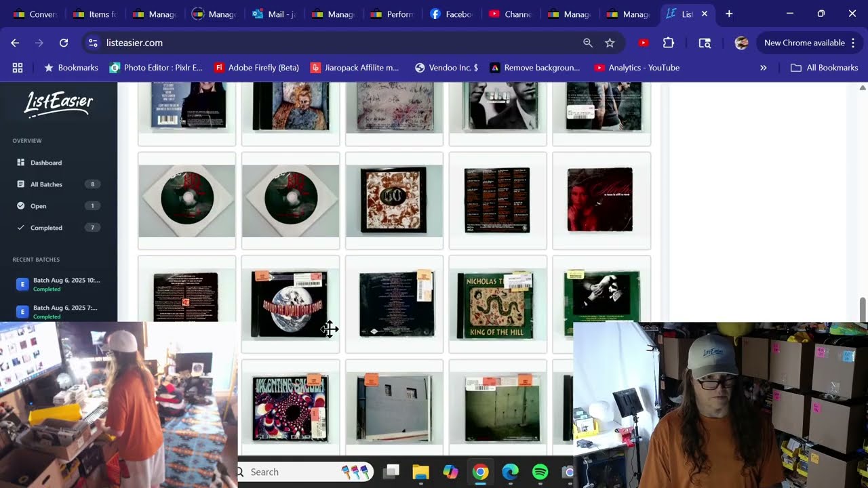This screenshot has height=488, width=868.
Task: Open Photo Editor : Pixlr bookmark
Action: (157, 68)
